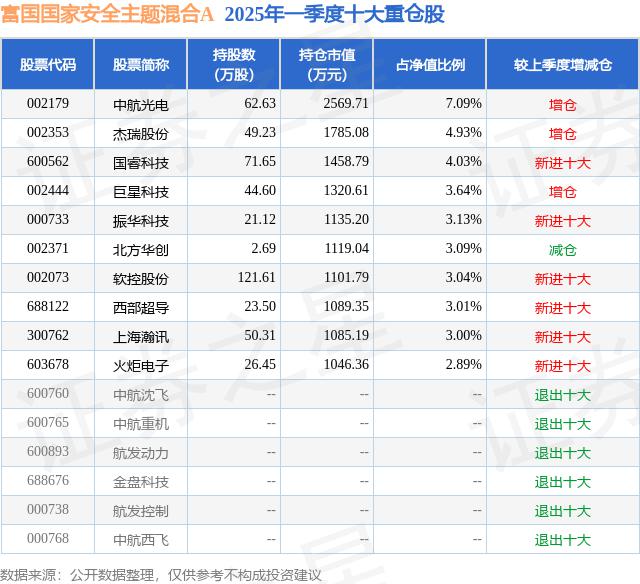Click the 振华科技 stock name
This screenshot has width=640, height=584.
[141, 220]
